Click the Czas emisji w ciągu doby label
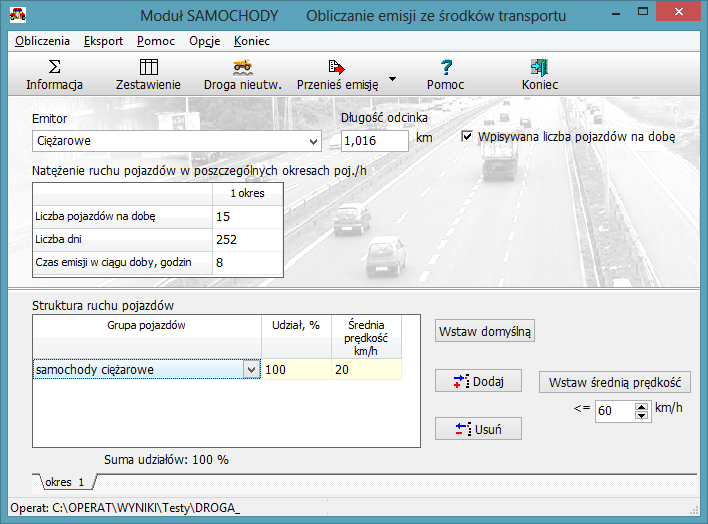Screen dimensions: 708x524 tap(122, 262)
